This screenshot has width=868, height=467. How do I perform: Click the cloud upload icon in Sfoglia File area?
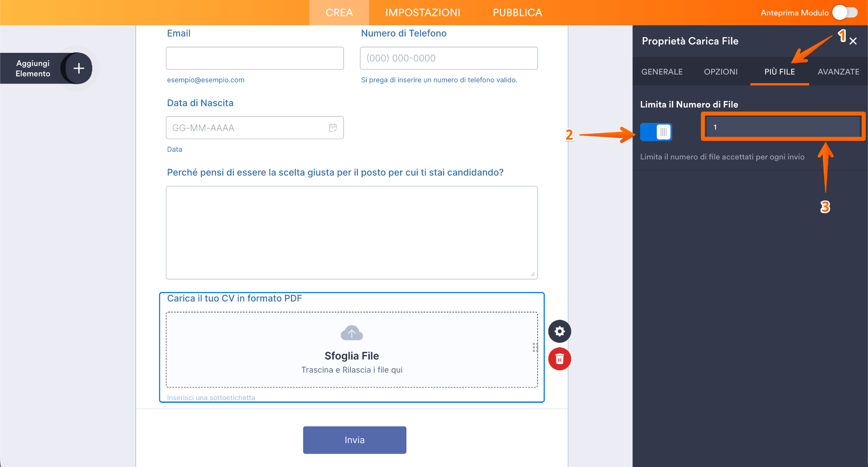(352, 333)
